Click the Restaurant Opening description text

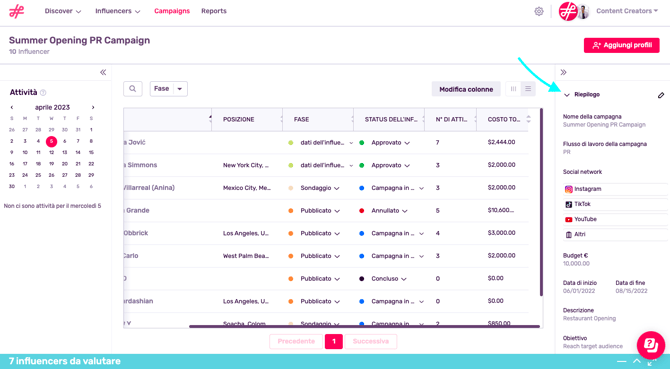[589, 319]
